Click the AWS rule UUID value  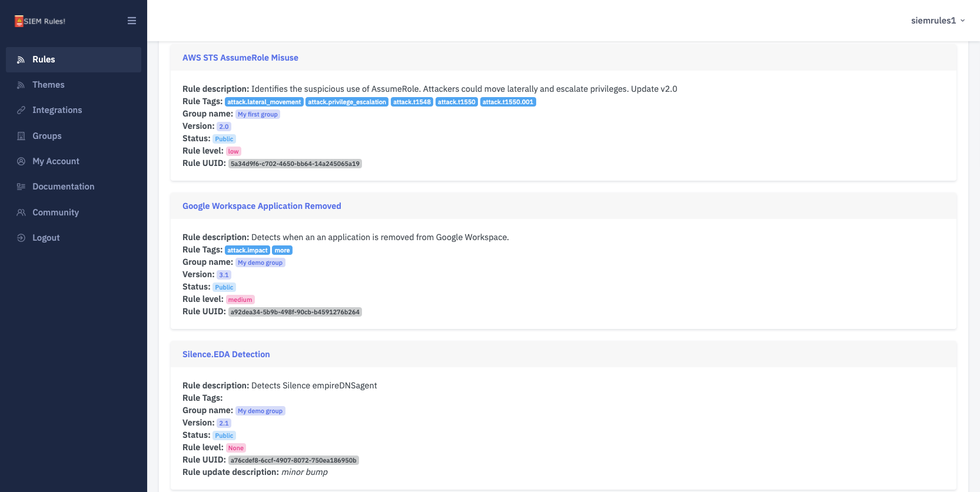coord(295,164)
